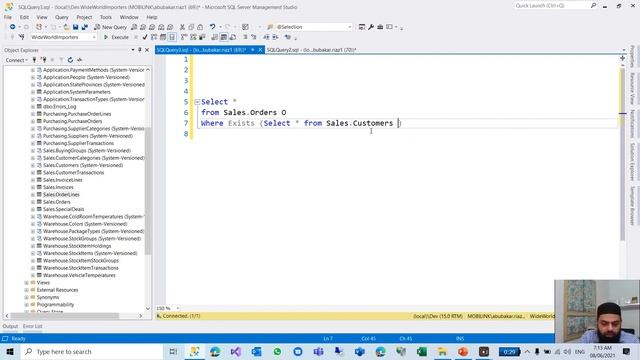Expand the Views folder node

27,282
